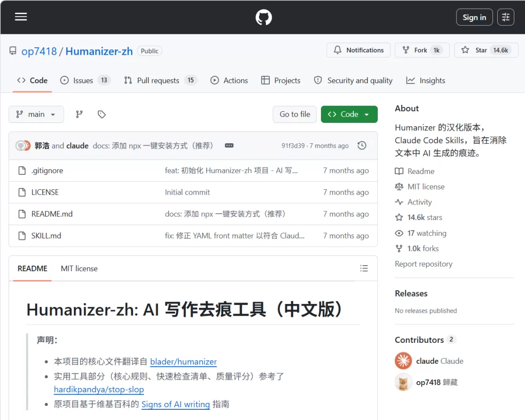Select the README tab in file viewer

33,269
